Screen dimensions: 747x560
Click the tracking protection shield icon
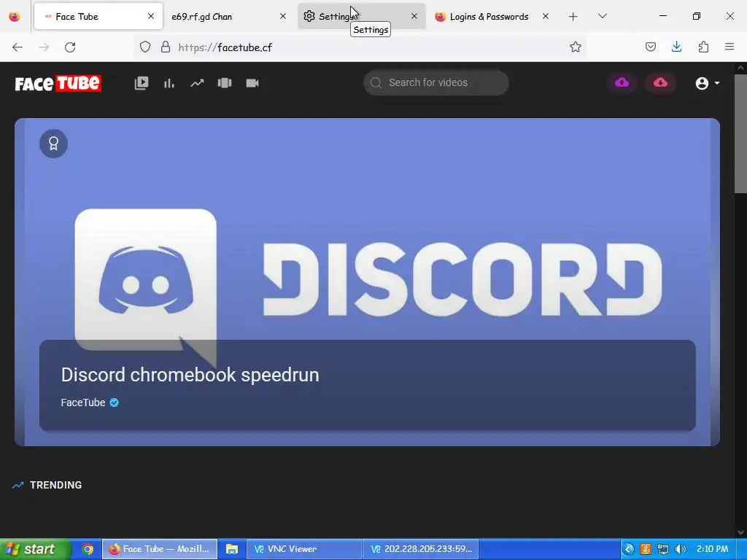pyautogui.click(x=145, y=47)
